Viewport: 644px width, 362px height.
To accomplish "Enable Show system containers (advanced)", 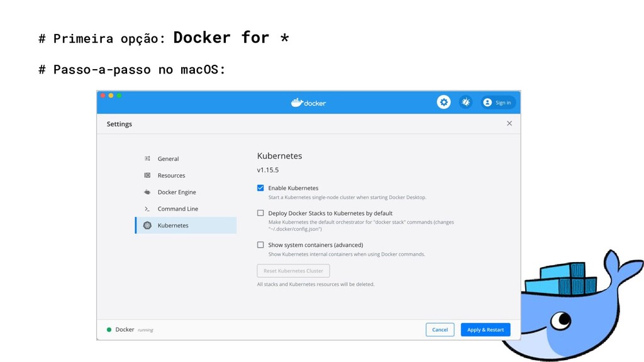I will [260, 245].
